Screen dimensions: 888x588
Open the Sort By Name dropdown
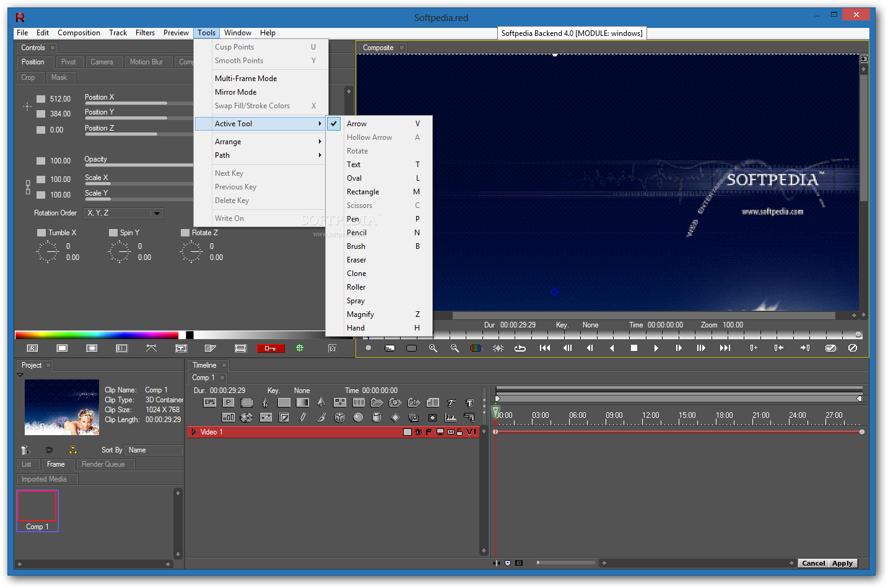[x=154, y=450]
